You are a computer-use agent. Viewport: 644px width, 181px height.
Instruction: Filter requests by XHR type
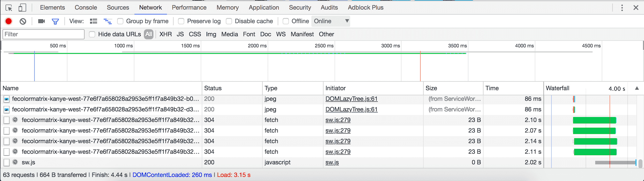coord(165,34)
